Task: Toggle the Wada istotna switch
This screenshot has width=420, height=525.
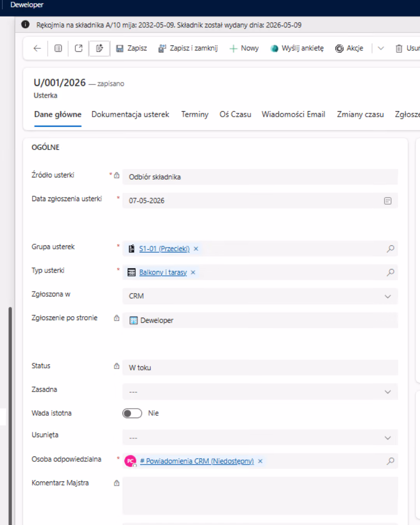Action: 132,413
